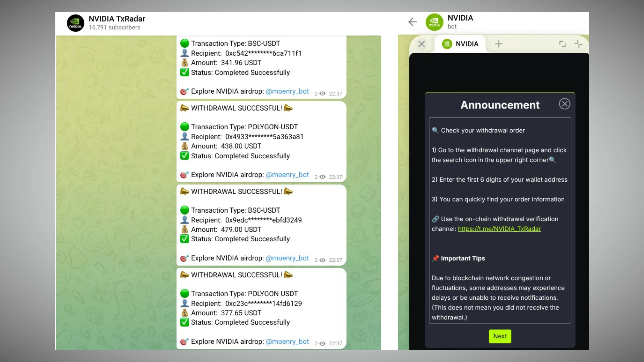This screenshot has width=644, height=362.
Task: Click the 16,791 subscribers text
Action: (114, 27)
